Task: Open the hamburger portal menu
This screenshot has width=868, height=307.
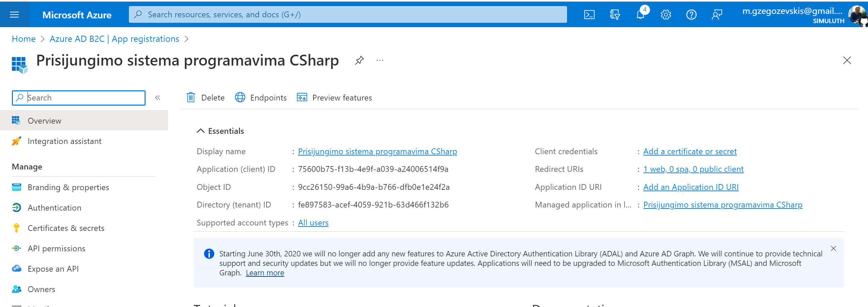Action: point(14,14)
